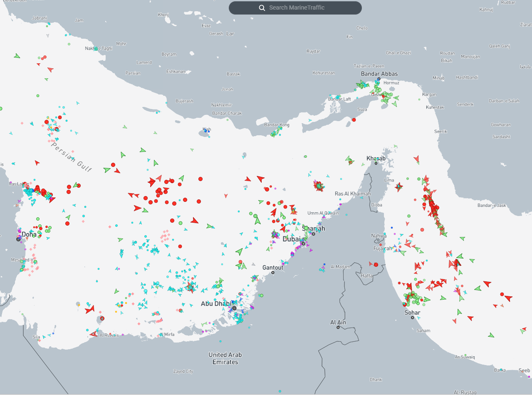The height and width of the screenshot is (395, 532).
Task: Select vessel cluster east of Lima
Action: click(x=399, y=186)
